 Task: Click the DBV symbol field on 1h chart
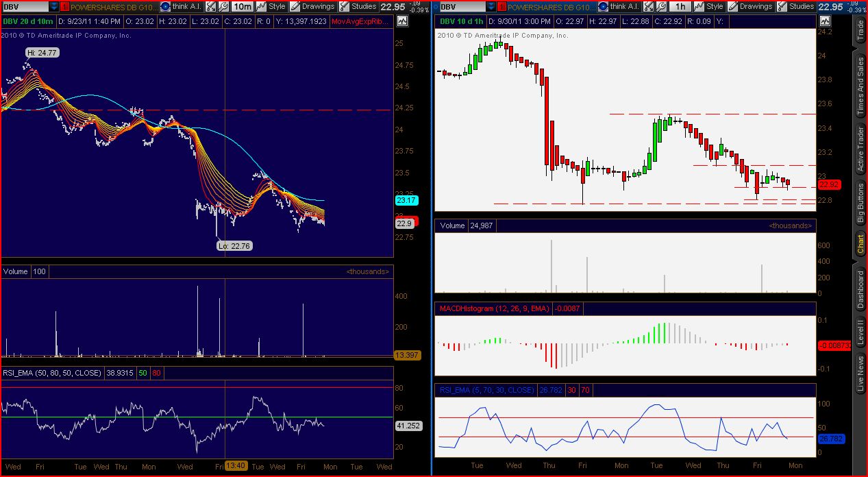coord(462,6)
